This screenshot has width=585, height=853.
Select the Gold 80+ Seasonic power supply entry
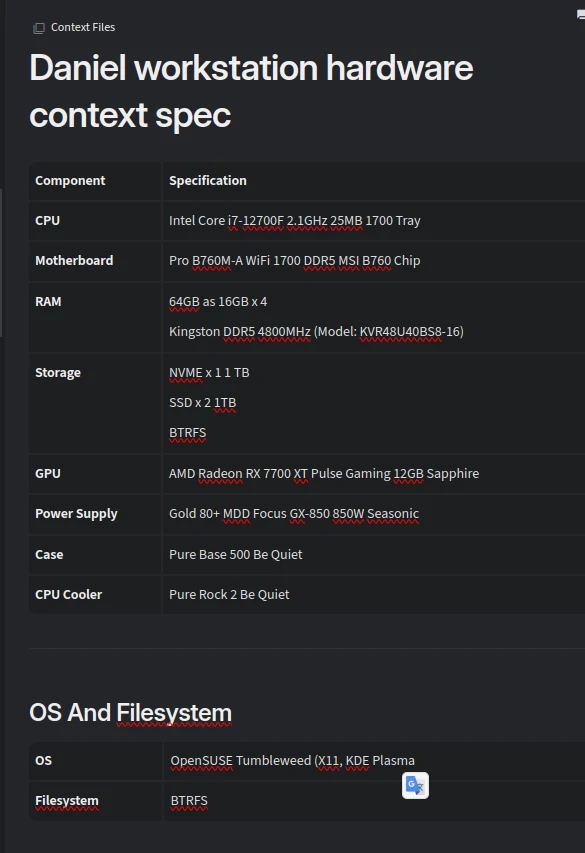(294, 513)
